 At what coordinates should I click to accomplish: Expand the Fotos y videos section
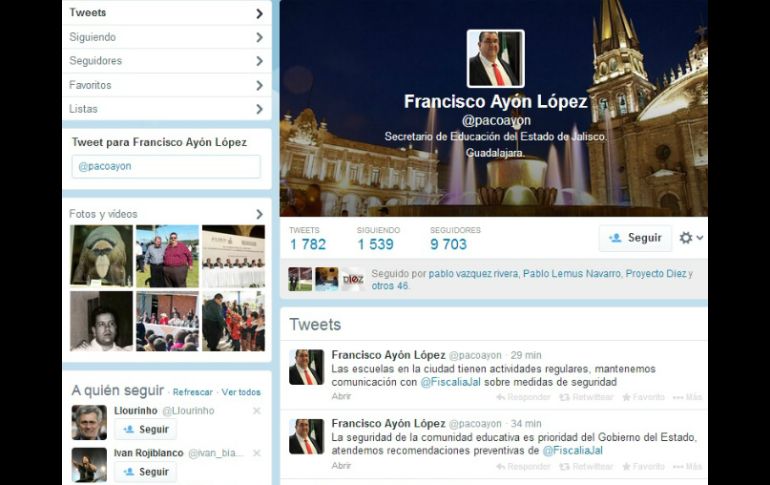coord(166,214)
